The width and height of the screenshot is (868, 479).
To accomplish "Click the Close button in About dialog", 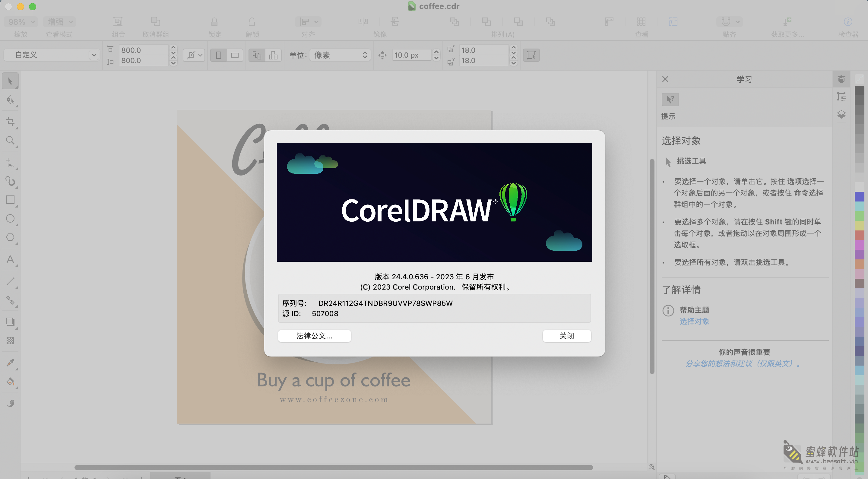I will pyautogui.click(x=567, y=336).
